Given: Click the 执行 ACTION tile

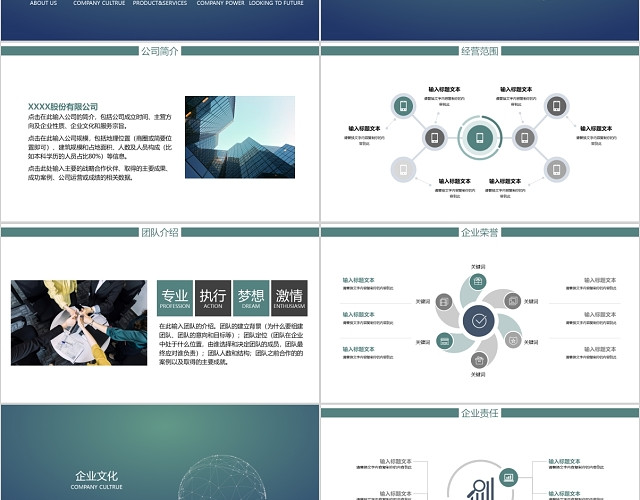Looking at the screenshot, I should click(213, 298).
